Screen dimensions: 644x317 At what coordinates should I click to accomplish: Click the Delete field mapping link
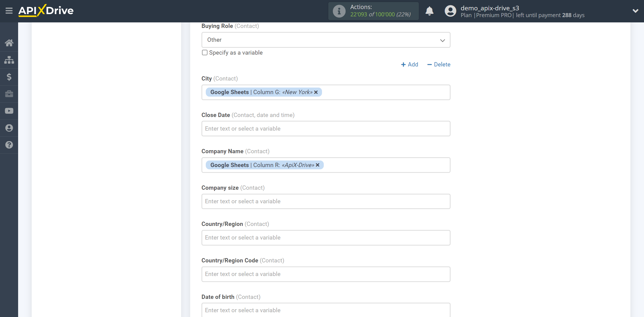tap(439, 64)
